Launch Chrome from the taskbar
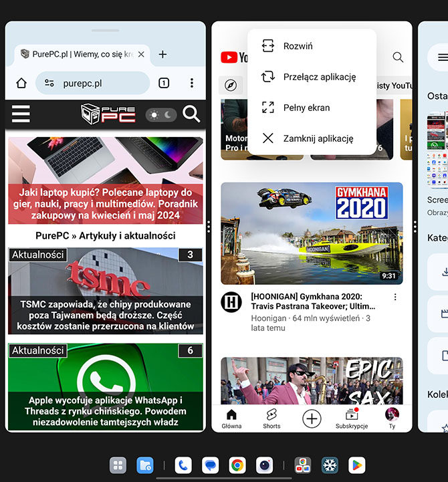The height and width of the screenshot is (482, 448). [x=237, y=465]
